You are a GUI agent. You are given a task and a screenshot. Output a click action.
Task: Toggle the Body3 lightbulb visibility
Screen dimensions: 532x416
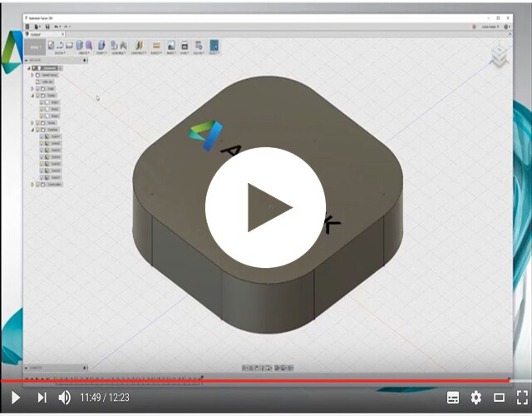point(42,116)
